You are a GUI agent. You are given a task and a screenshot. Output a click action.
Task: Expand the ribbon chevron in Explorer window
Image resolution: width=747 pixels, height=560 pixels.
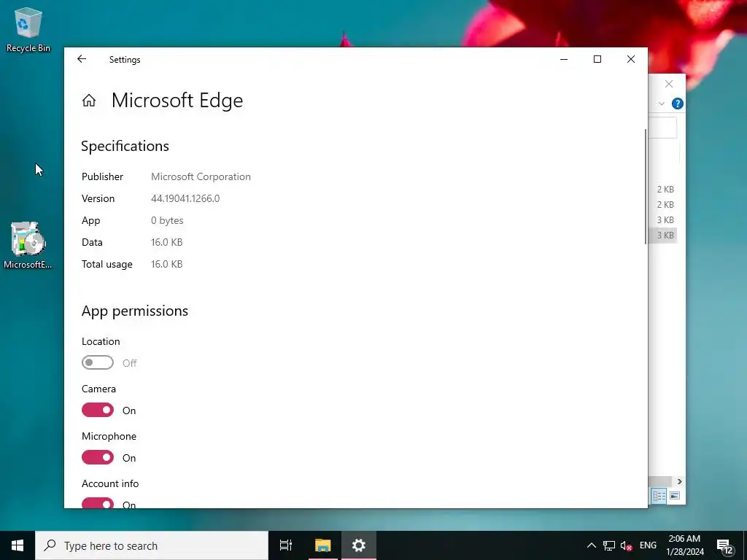[x=661, y=104]
